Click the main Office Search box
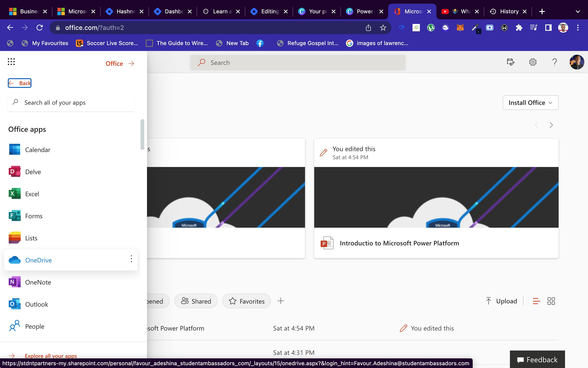The height and width of the screenshot is (368, 588). [298, 63]
